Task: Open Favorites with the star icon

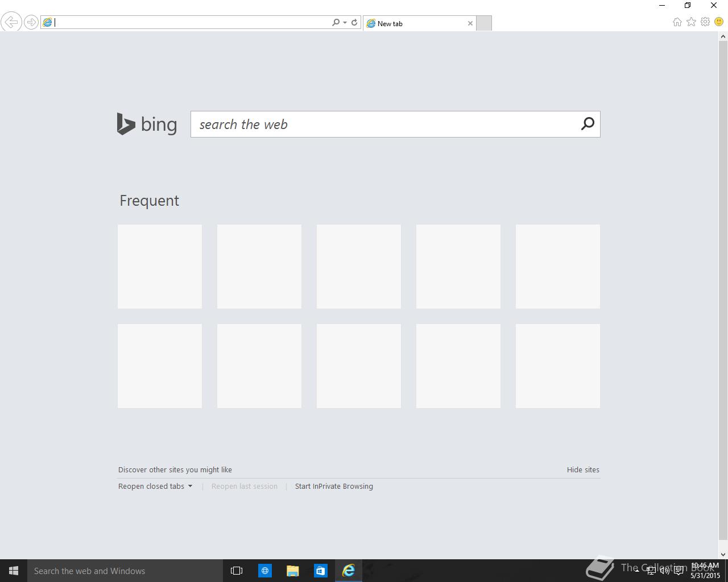Action: click(691, 22)
